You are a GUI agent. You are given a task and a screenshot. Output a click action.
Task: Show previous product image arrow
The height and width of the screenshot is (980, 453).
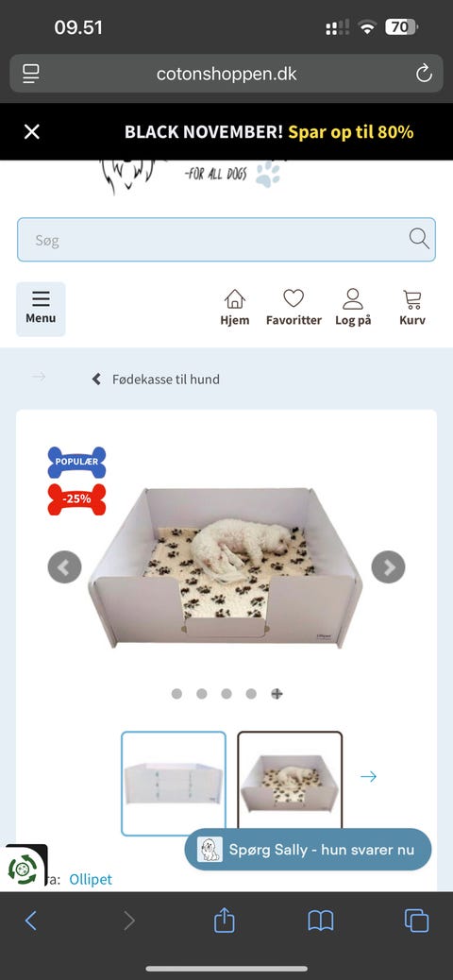pos(64,566)
